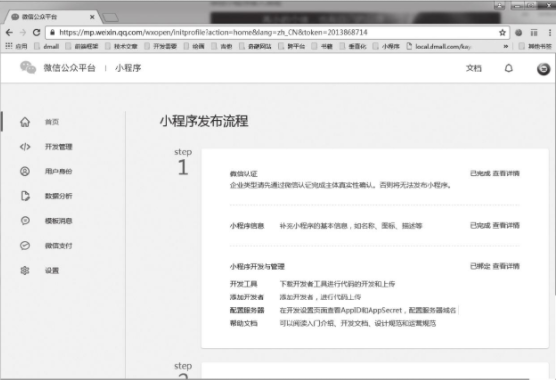Click the WeChat logo in the page header

click(28, 67)
